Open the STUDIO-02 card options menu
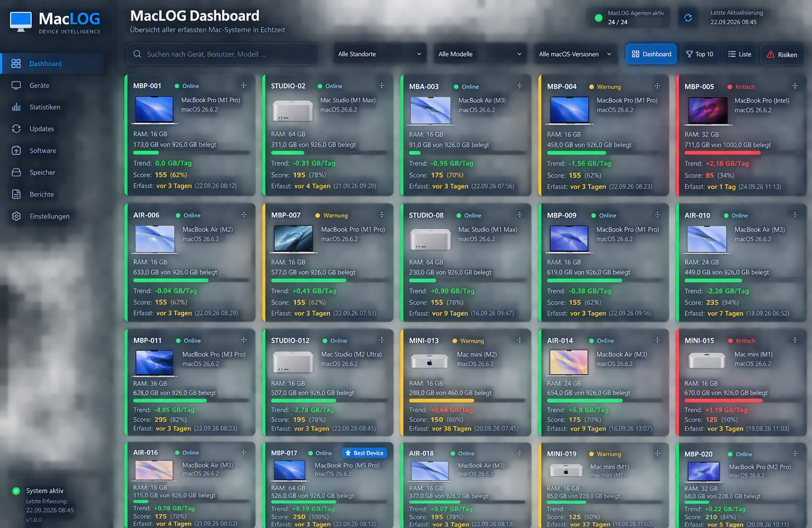 point(382,85)
